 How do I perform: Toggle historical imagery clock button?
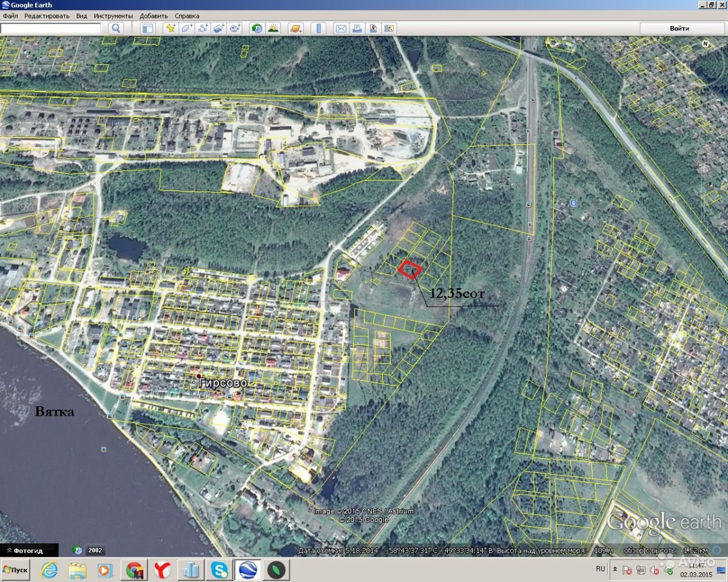coord(257,28)
